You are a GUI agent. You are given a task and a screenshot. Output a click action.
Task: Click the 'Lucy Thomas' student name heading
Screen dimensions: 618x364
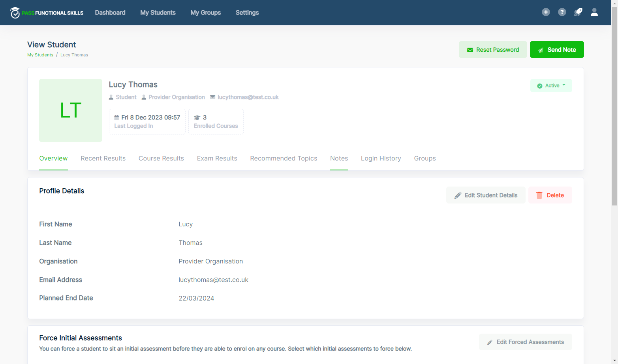click(x=133, y=85)
